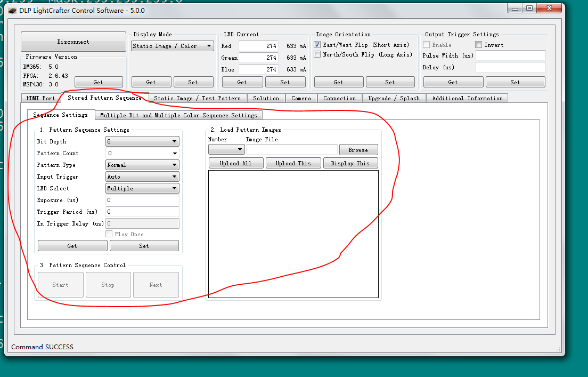Viewport: 588px width, 377px height.
Task: Click the Command SUCCESS status text
Action: click(x=43, y=347)
